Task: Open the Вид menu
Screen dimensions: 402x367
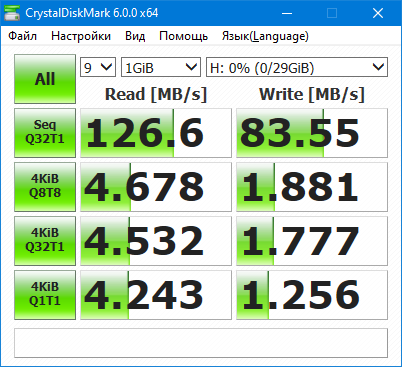Action: [135, 36]
